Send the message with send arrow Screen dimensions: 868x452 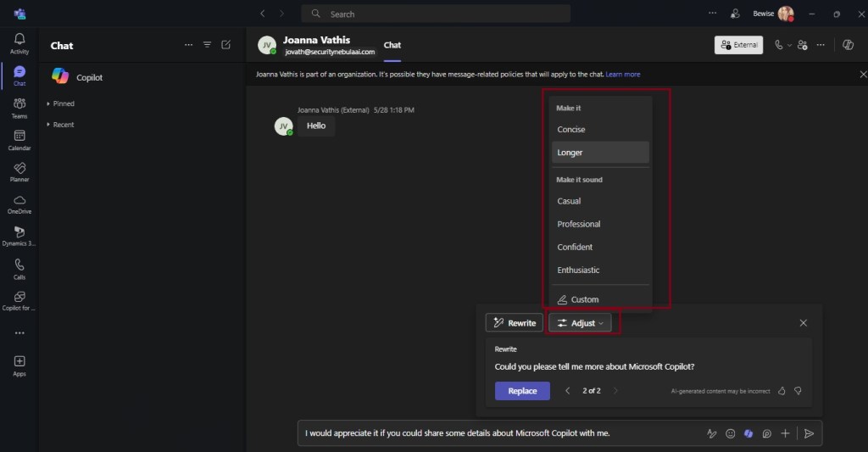809,433
